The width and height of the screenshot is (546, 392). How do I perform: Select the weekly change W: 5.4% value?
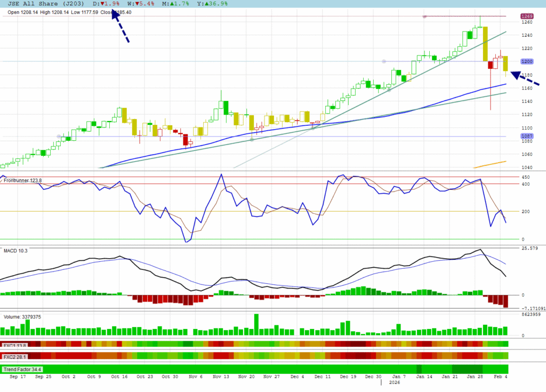click(142, 4)
